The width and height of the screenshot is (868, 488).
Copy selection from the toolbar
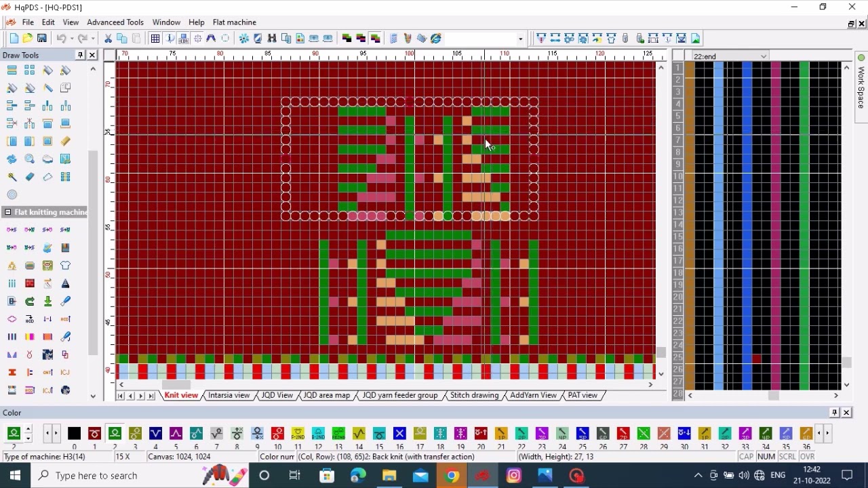pyautogui.click(x=122, y=39)
